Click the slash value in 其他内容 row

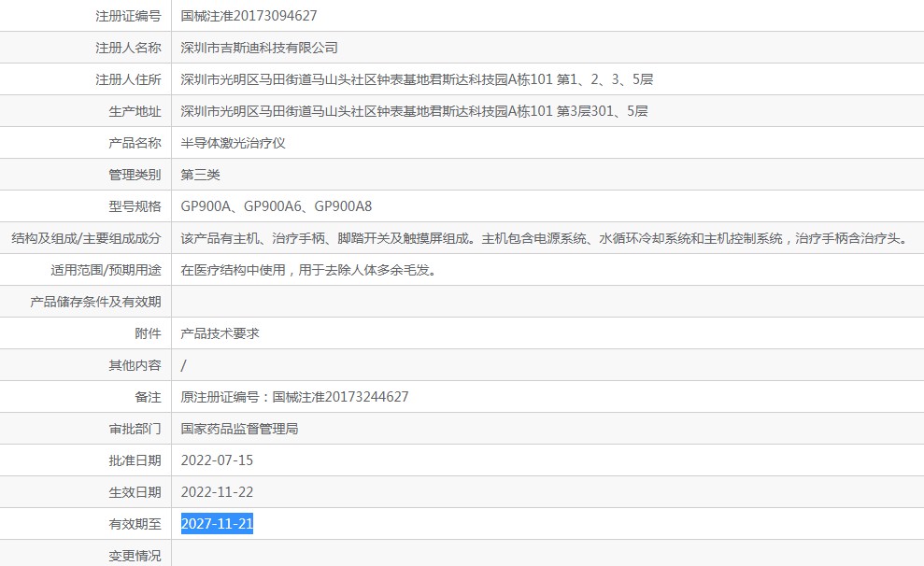click(183, 366)
